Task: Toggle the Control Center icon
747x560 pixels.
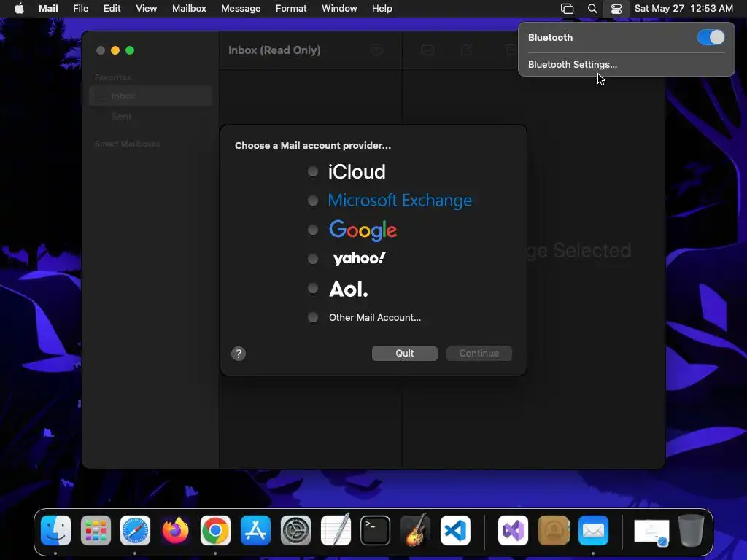Action: point(616,9)
